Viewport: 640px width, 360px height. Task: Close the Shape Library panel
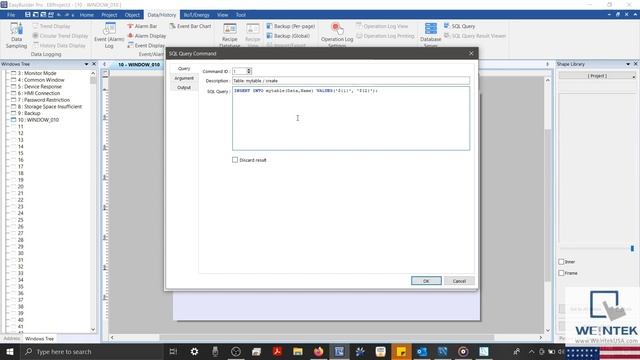point(636,64)
